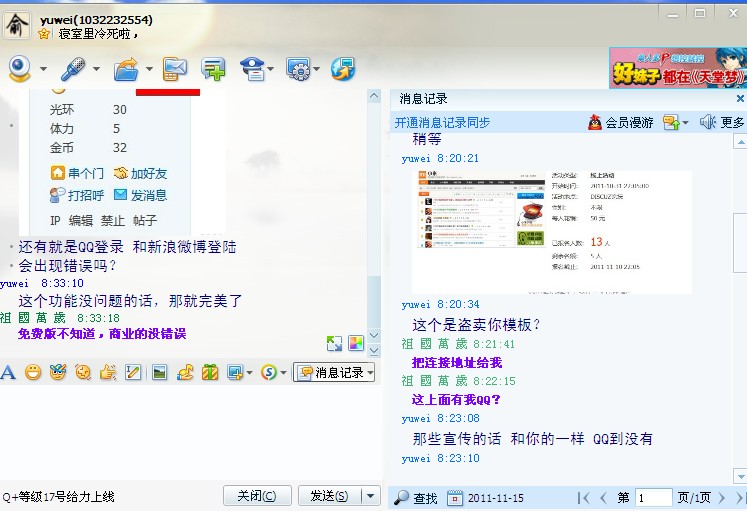The width and height of the screenshot is (747, 511).
Task: Start a video call with webcam icon
Action: (20, 69)
